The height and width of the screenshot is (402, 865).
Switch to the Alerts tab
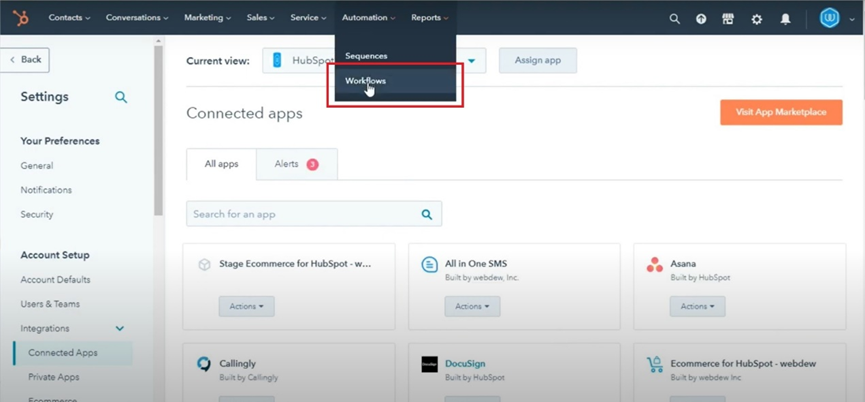coord(297,164)
